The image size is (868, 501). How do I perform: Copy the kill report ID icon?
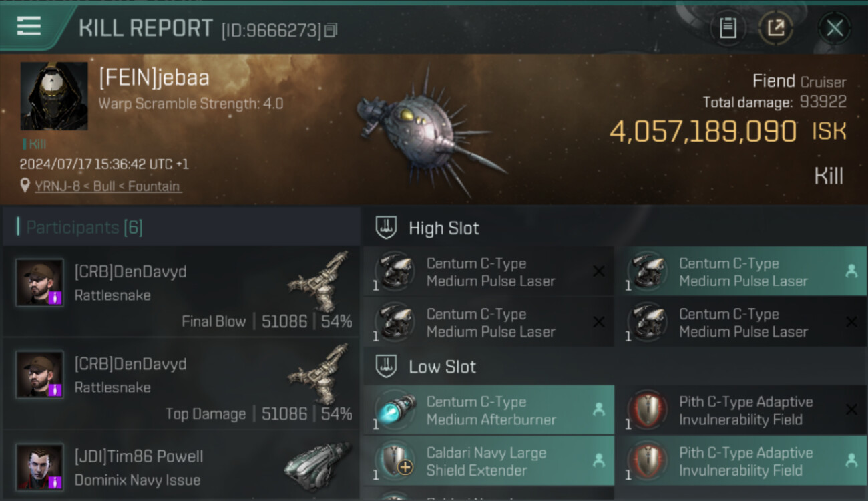tap(331, 30)
